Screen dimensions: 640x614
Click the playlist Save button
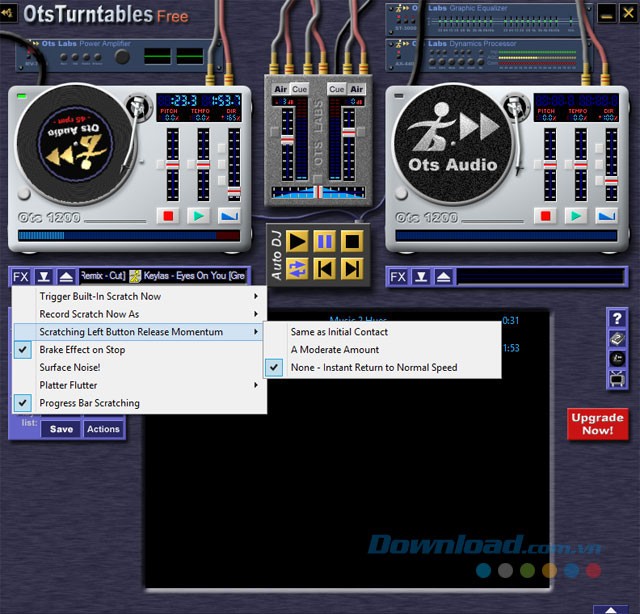(61, 429)
